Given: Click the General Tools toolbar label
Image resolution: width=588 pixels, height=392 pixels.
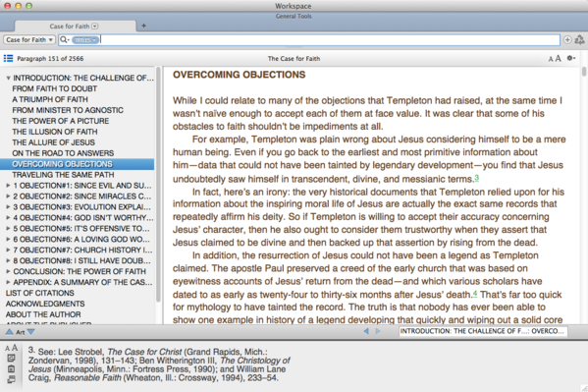Looking at the screenshot, I should pyautogui.click(x=294, y=16).
